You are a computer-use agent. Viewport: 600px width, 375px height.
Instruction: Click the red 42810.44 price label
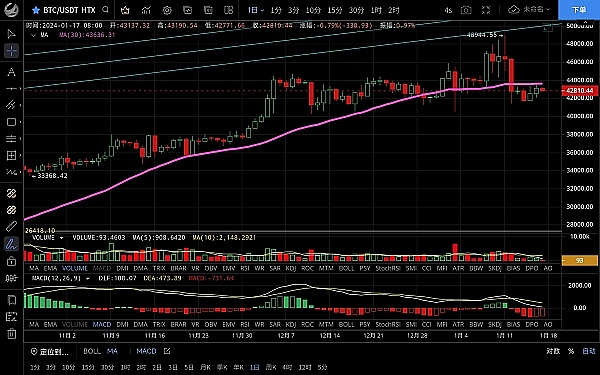click(x=579, y=91)
